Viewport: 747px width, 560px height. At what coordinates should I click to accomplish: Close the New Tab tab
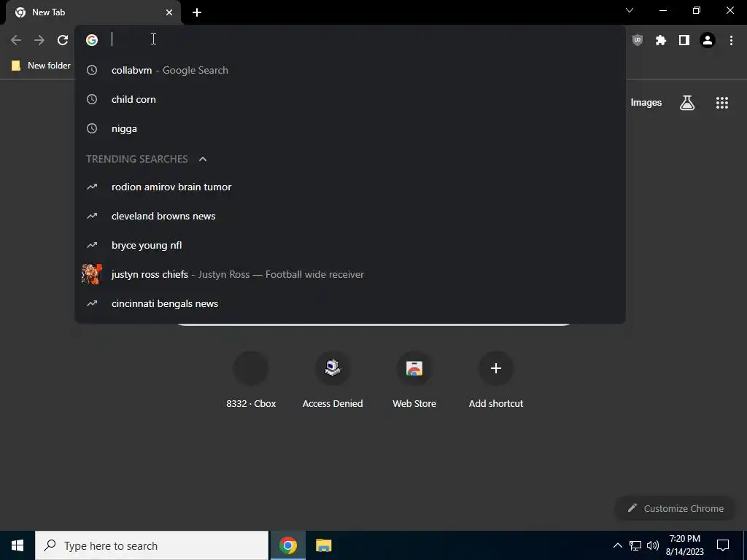point(169,12)
